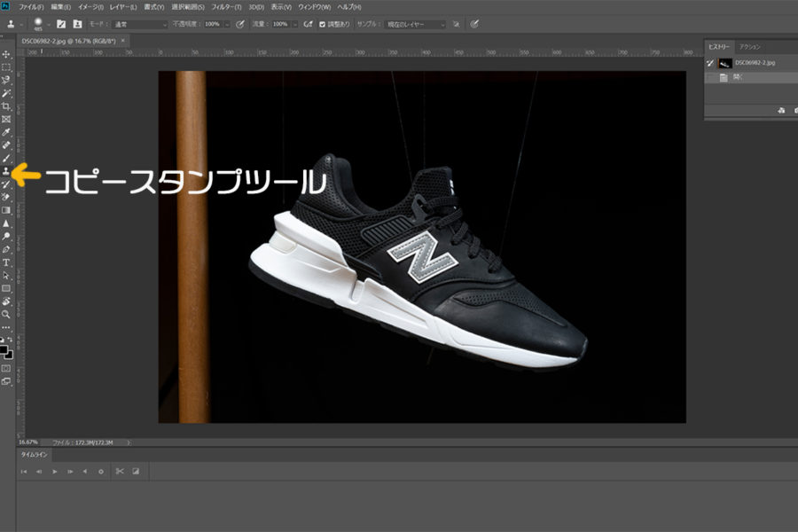Swap foreground and background colors
This screenshot has width=798, height=532.
tap(10, 340)
